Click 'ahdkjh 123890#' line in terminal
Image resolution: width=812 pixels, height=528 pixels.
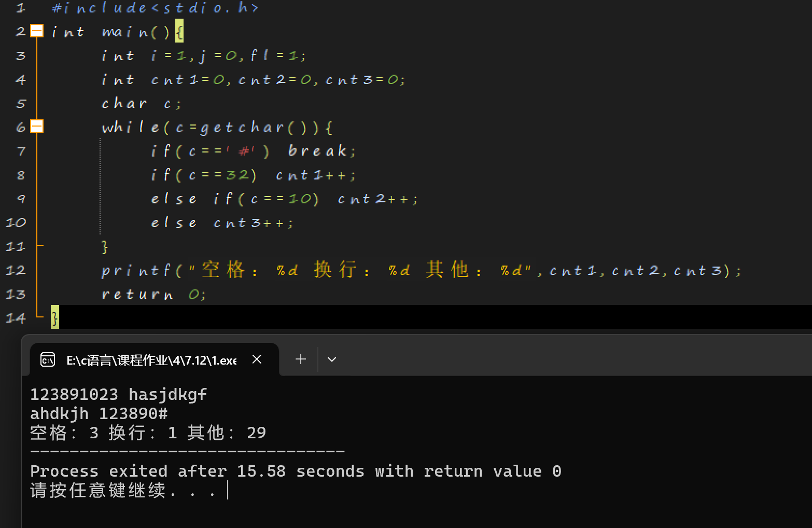99,413
